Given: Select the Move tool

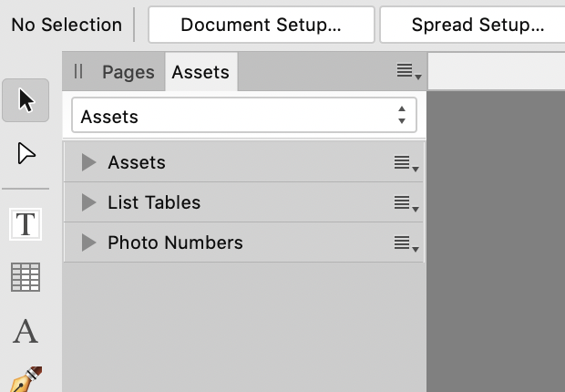Looking at the screenshot, I should click(26, 100).
